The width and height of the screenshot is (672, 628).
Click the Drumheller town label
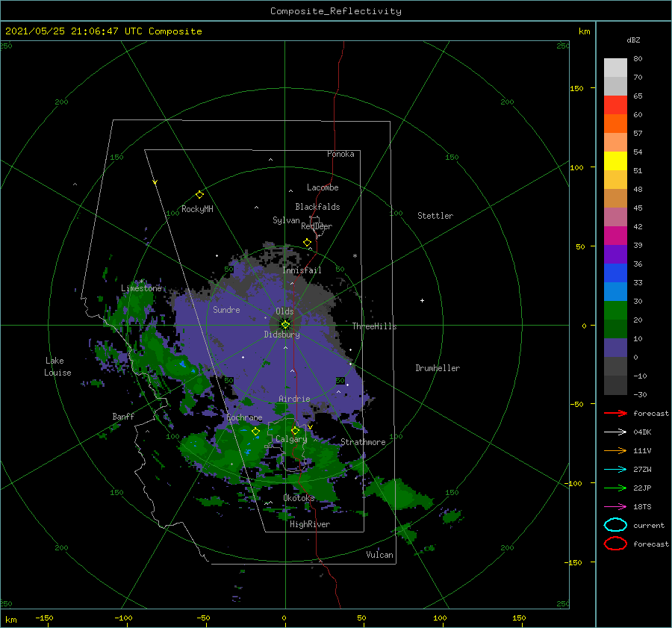point(438,368)
